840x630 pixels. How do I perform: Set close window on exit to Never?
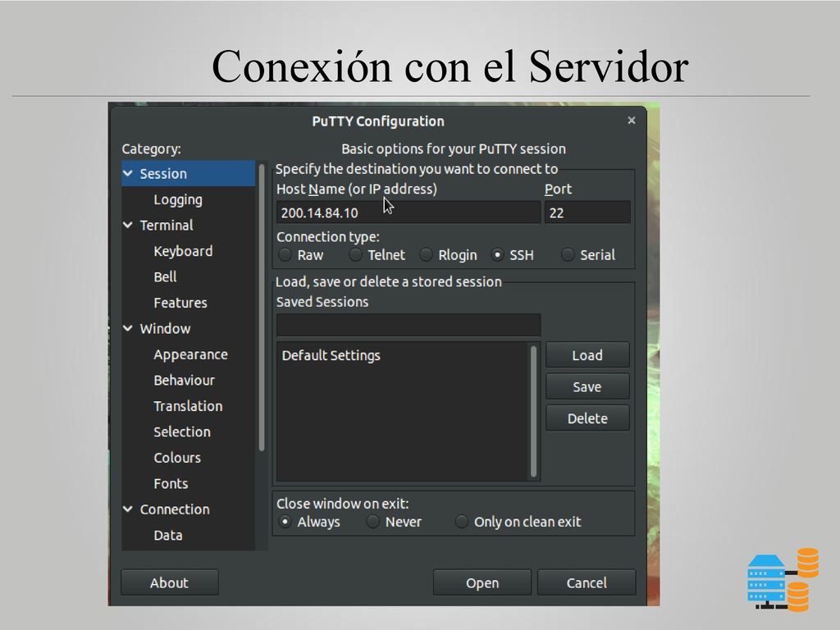click(373, 521)
